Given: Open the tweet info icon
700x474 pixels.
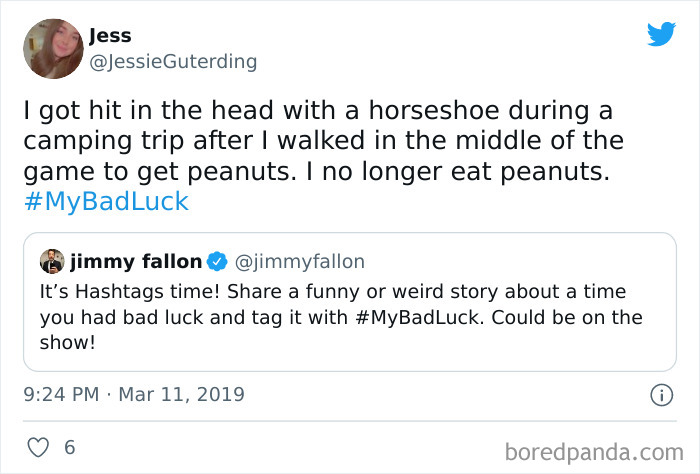Looking at the screenshot, I should [x=659, y=395].
